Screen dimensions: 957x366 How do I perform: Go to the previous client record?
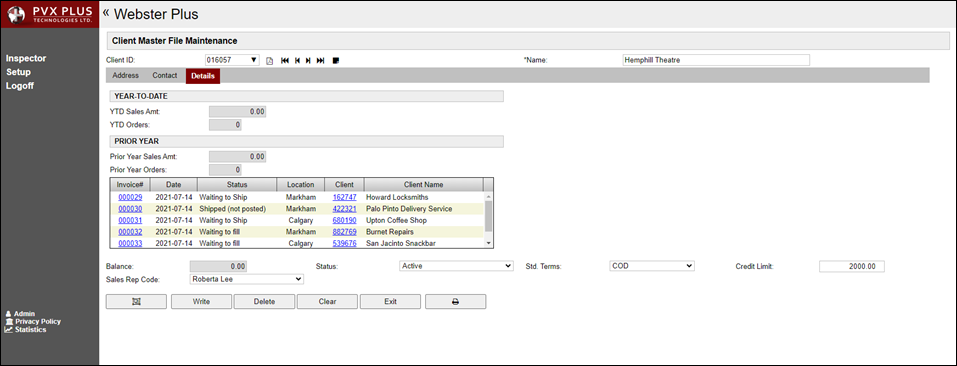tap(297, 60)
